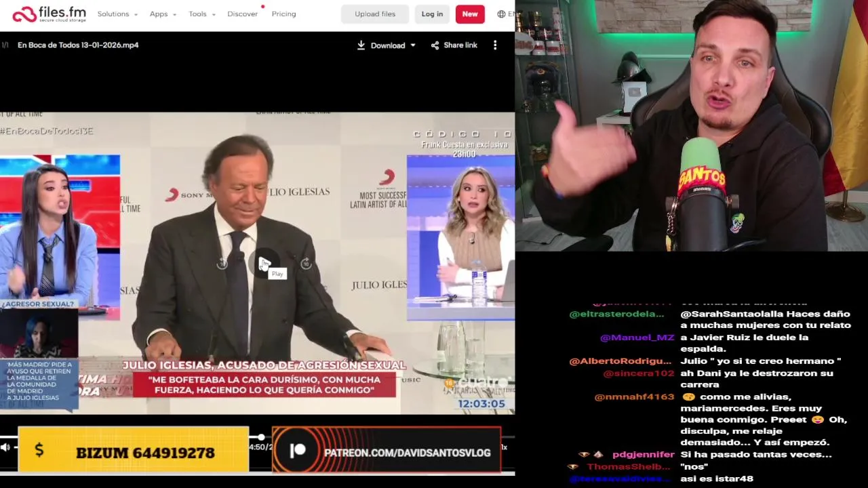This screenshot has width=868, height=488.
Task: Click the PATREON.COM/DAVIDSANTOSVLOG banner text
Action: (x=408, y=453)
